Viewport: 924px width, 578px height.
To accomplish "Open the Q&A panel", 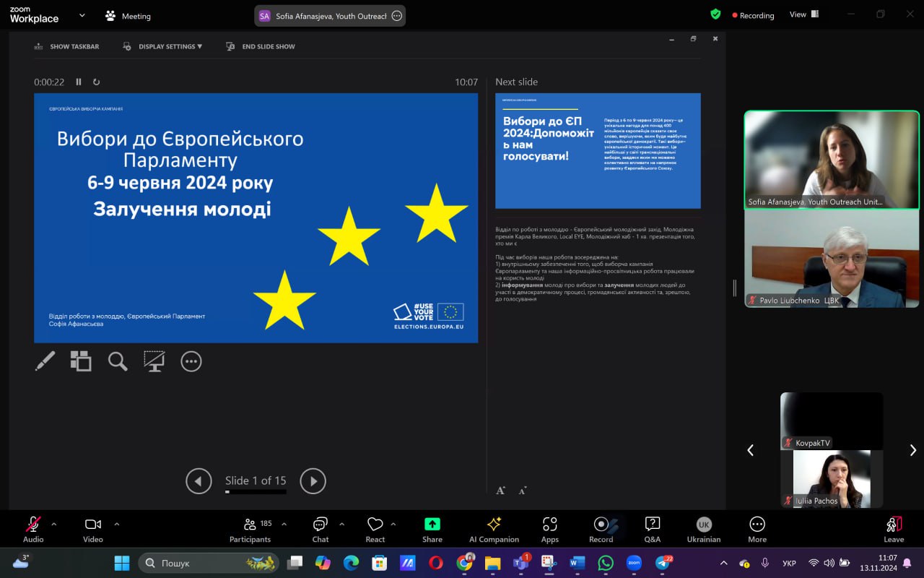I will click(652, 529).
